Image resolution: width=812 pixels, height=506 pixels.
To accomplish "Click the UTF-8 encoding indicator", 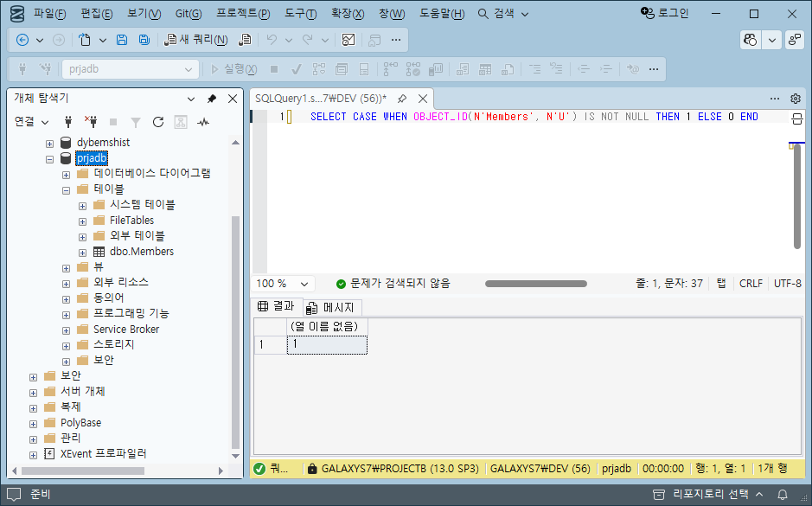I will click(x=788, y=284).
